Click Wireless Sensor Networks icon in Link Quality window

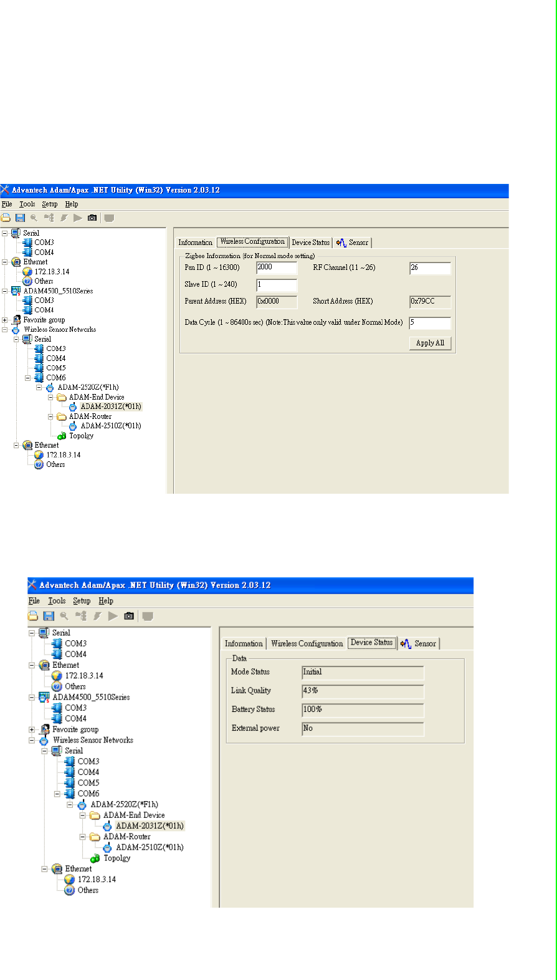click(x=44, y=741)
